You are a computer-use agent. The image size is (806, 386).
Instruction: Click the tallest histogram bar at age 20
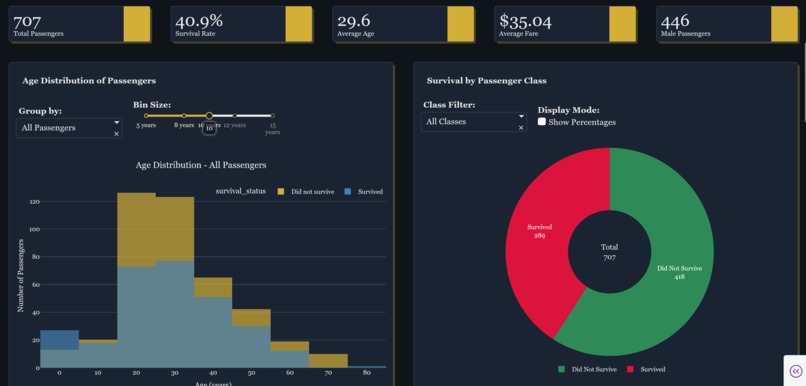point(136,280)
